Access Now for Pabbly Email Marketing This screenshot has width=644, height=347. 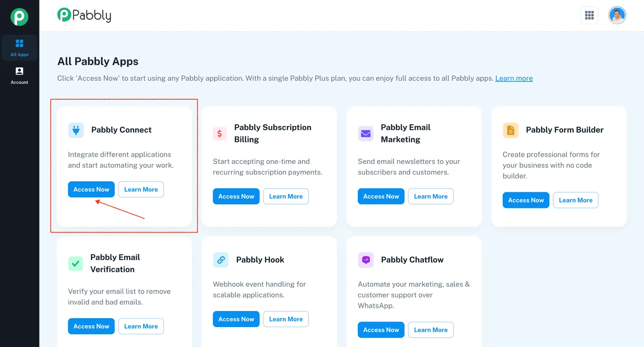pyautogui.click(x=381, y=196)
